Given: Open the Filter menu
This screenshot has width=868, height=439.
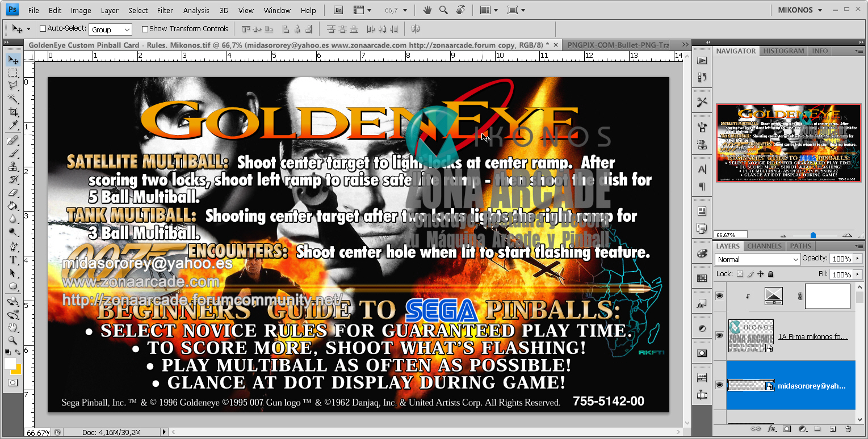Looking at the screenshot, I should click(x=165, y=10).
